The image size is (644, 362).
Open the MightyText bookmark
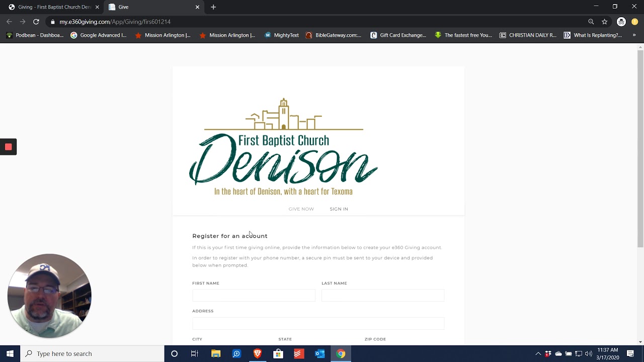coord(282,35)
